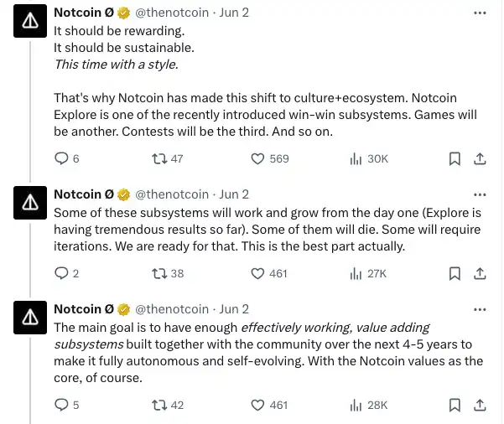Retweet the post with 38 reposts
Viewport: 504px width, 424px height.
(x=156, y=273)
